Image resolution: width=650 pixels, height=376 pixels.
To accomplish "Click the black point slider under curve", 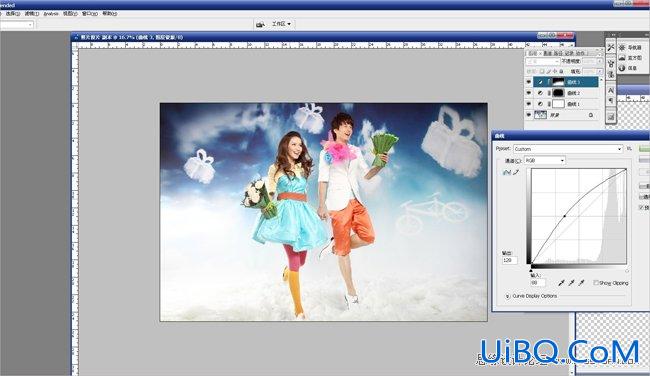I will pyautogui.click(x=531, y=270).
